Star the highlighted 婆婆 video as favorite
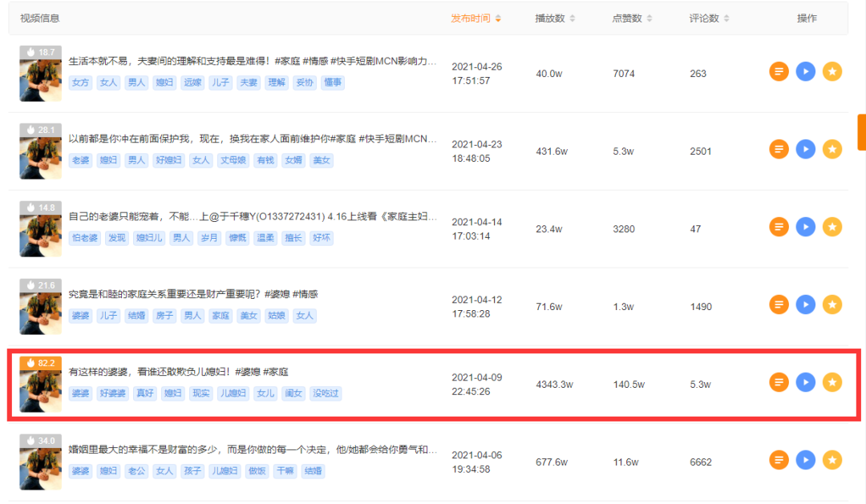Image resolution: width=866 pixels, height=504 pixels. pos(832,382)
